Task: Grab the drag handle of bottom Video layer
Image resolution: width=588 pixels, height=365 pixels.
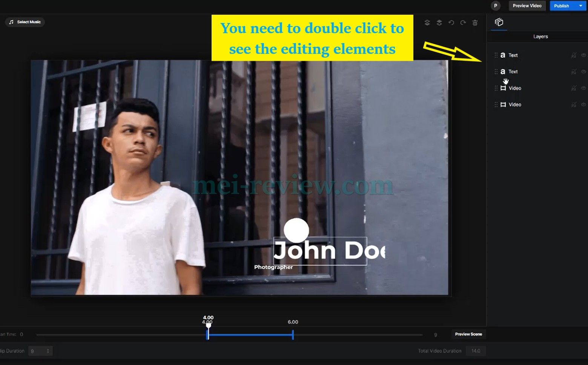Action: [496, 105]
